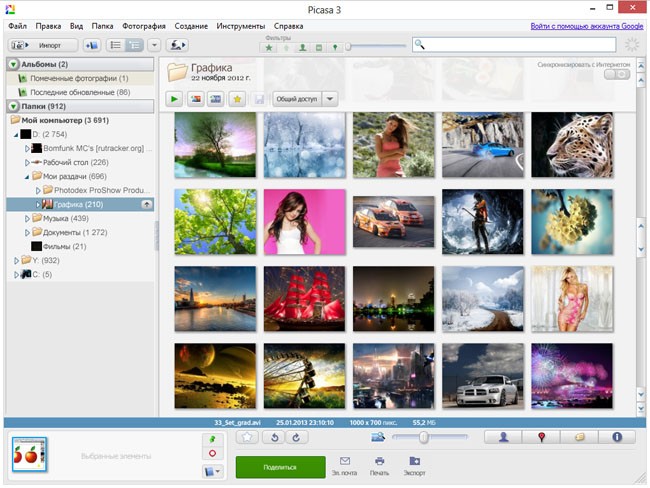The image size is (650, 488).
Task: Collapse the Папки section
Action: (x=13, y=106)
